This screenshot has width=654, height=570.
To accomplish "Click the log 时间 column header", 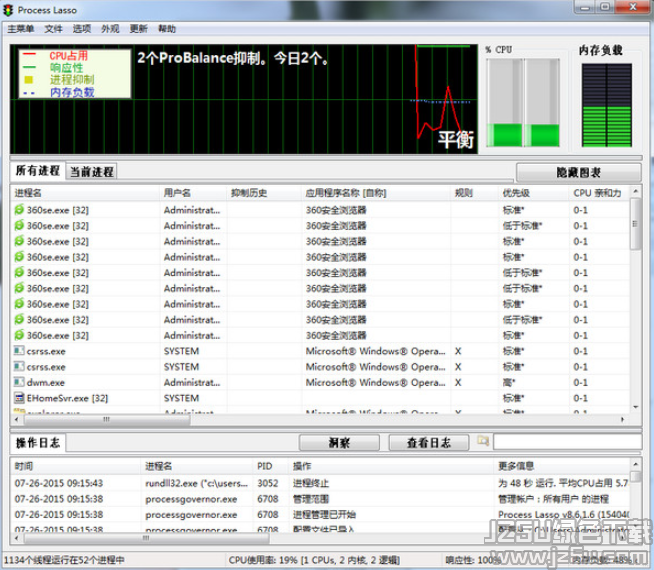I will tap(75, 466).
